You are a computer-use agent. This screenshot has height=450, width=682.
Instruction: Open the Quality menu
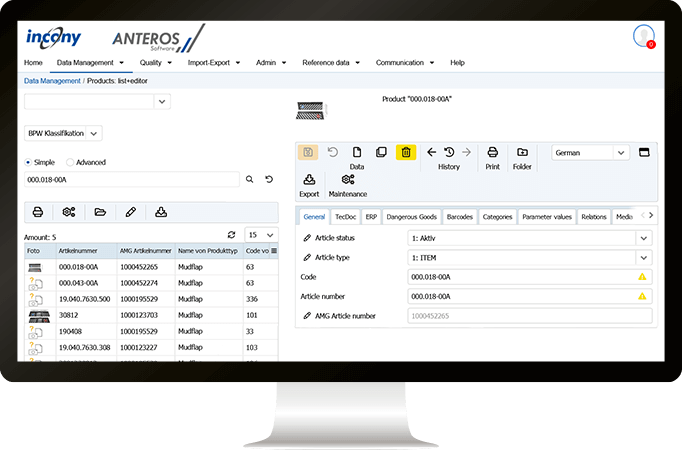click(156, 63)
